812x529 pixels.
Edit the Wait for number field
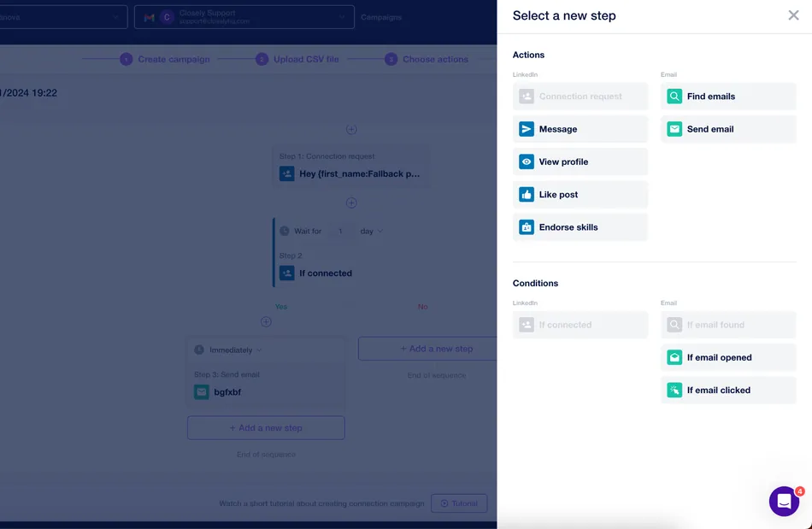click(x=340, y=231)
